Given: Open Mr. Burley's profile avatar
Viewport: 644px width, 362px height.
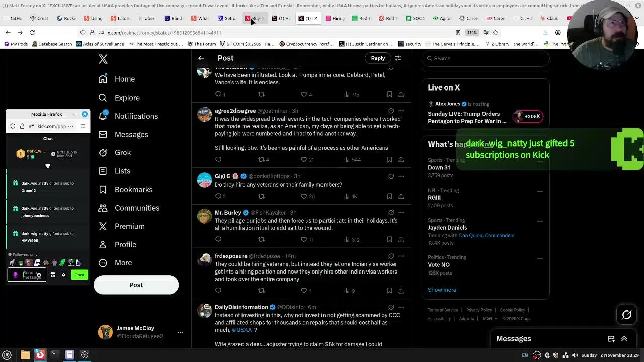Looking at the screenshot, I should (204, 216).
